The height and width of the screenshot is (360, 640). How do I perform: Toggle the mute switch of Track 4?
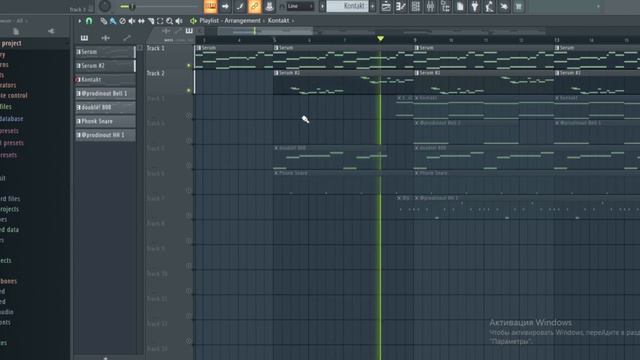coord(189,140)
